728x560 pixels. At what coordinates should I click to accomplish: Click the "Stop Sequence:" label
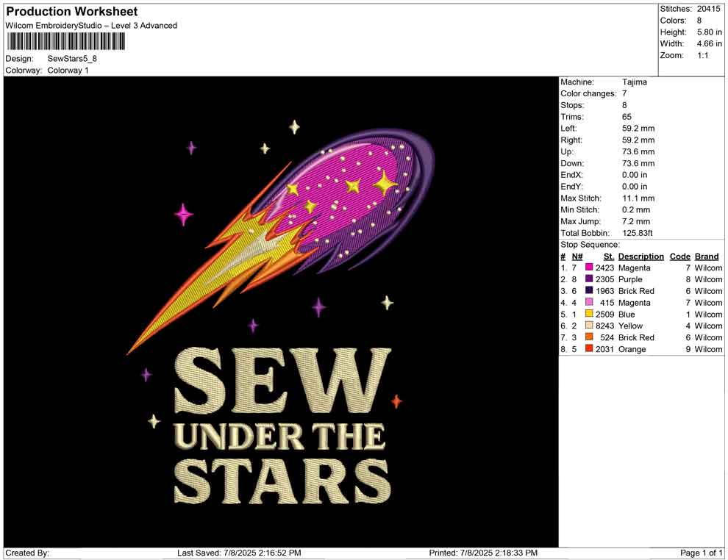[590, 245]
